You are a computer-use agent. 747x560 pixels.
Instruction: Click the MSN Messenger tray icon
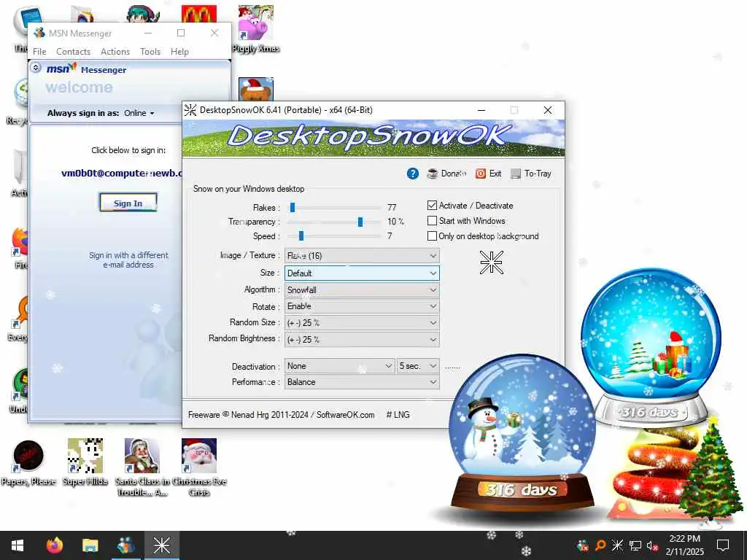[583, 545]
